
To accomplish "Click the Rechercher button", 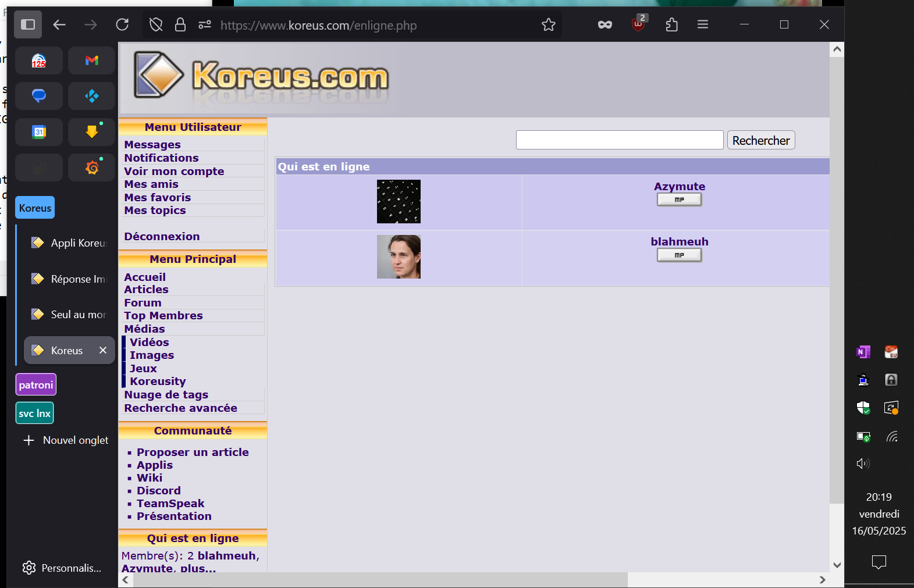I will pos(761,140).
